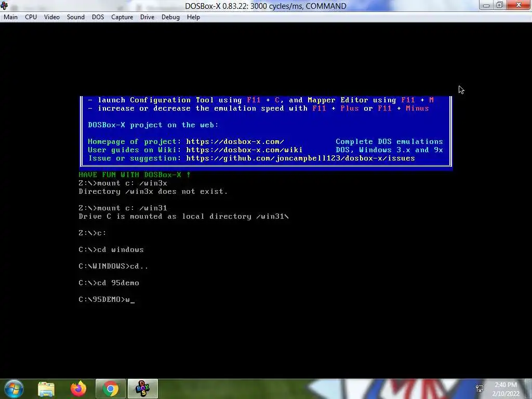This screenshot has width=532, height=399.
Task: Switch to Chrome on taskbar
Action: pos(111,389)
